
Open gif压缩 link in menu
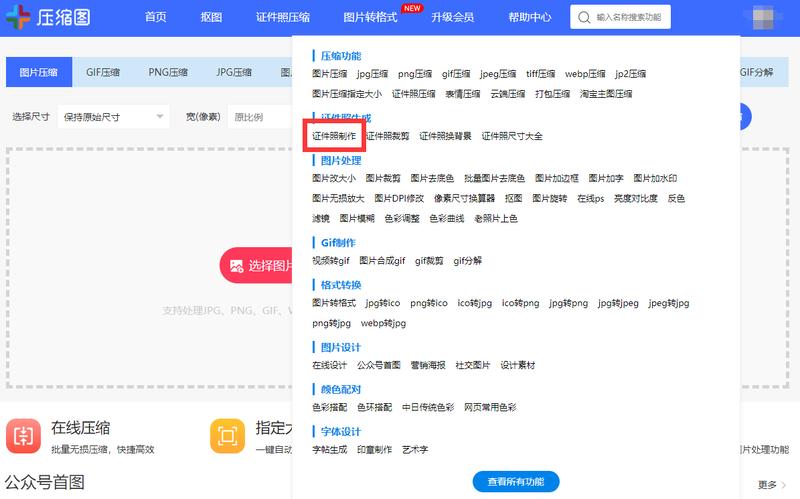pyautogui.click(x=456, y=74)
